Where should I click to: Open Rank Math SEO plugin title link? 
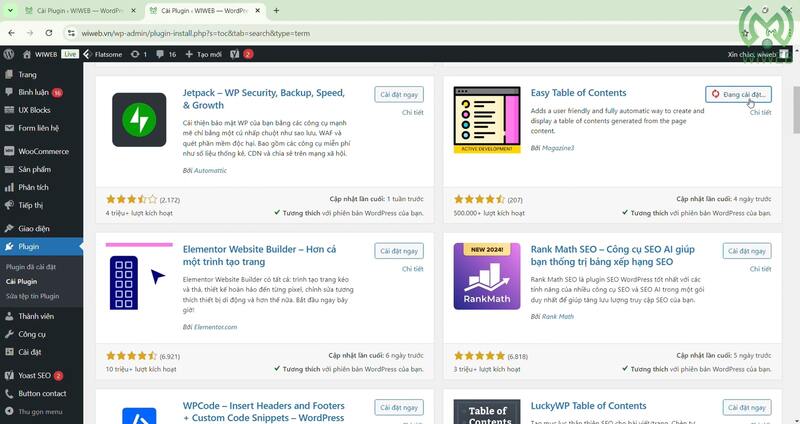click(x=612, y=256)
